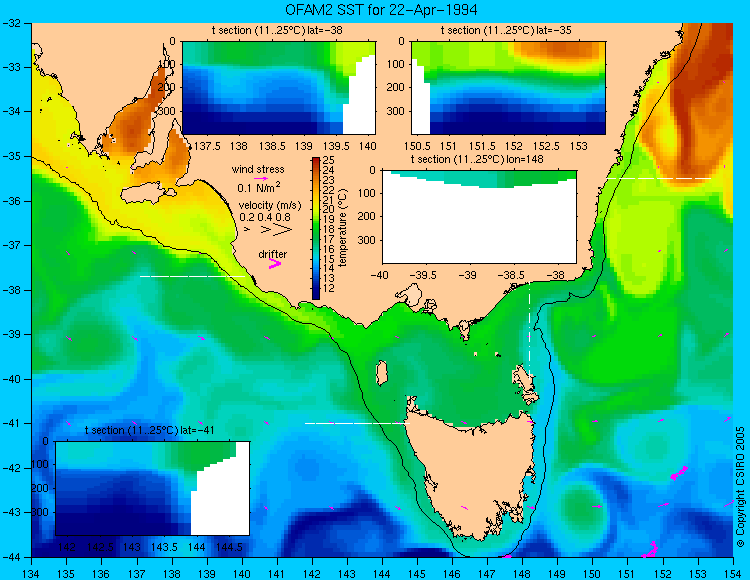Click the white dashed section line near -41 latitude

(x=357, y=423)
